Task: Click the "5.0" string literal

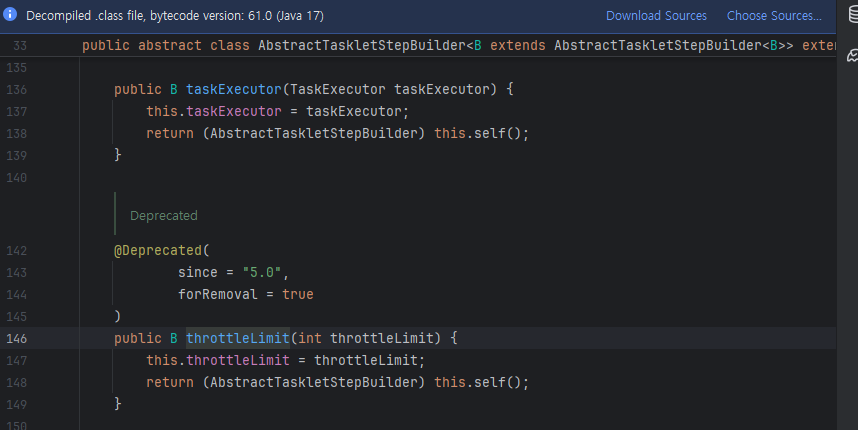Action: 262,272
